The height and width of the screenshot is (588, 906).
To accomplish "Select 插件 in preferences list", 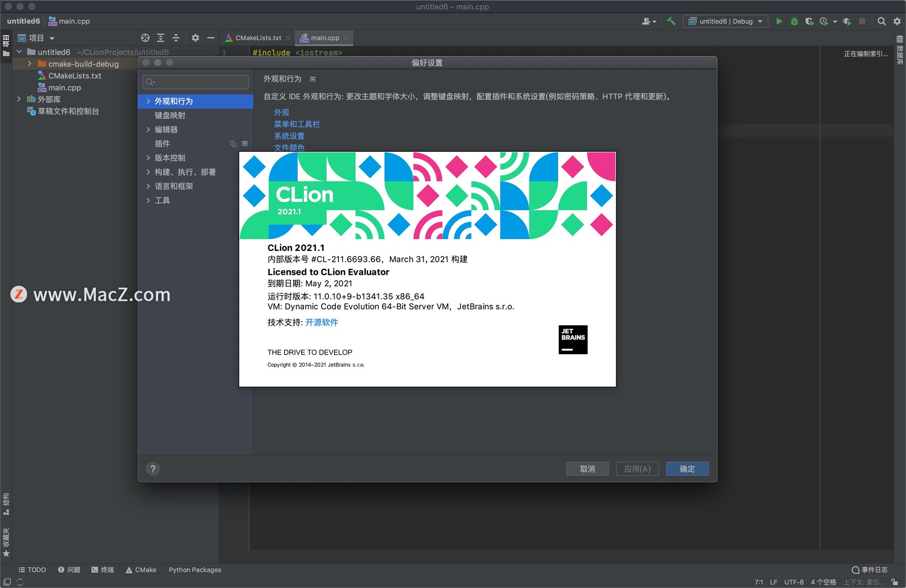I will click(x=195, y=143).
